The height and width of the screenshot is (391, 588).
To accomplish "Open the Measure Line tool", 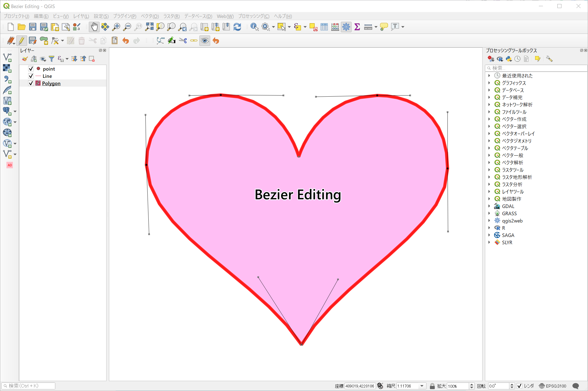I will (369, 27).
